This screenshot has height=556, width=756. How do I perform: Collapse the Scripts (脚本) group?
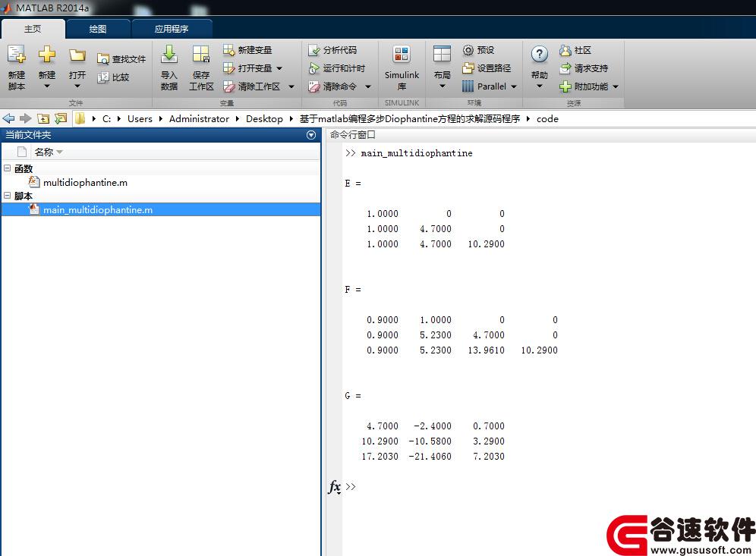pos(8,195)
